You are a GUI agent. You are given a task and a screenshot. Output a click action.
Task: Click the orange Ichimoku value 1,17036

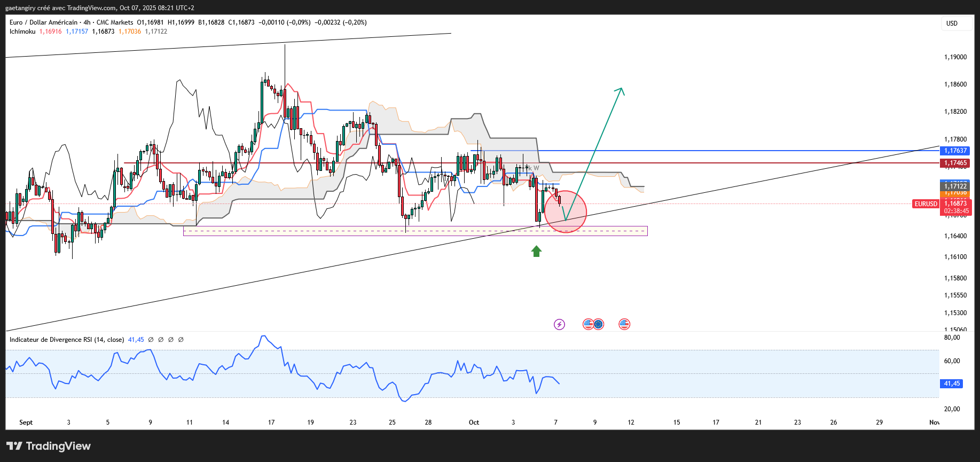tap(130, 32)
